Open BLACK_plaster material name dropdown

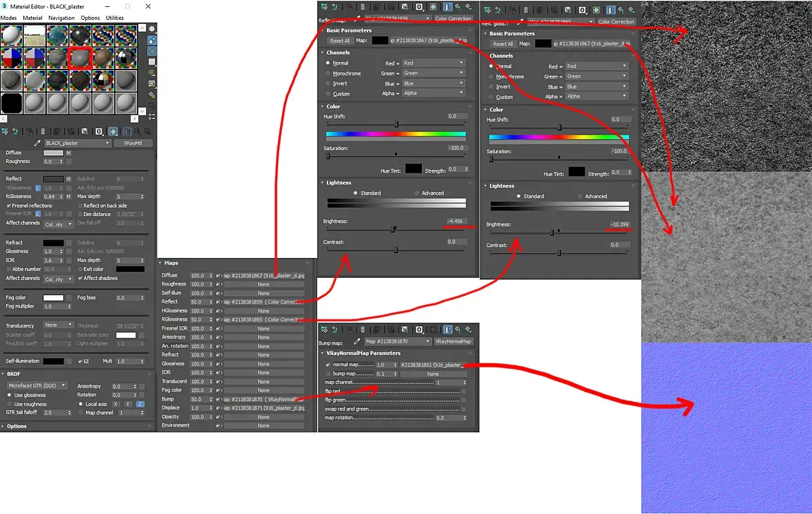click(77, 143)
